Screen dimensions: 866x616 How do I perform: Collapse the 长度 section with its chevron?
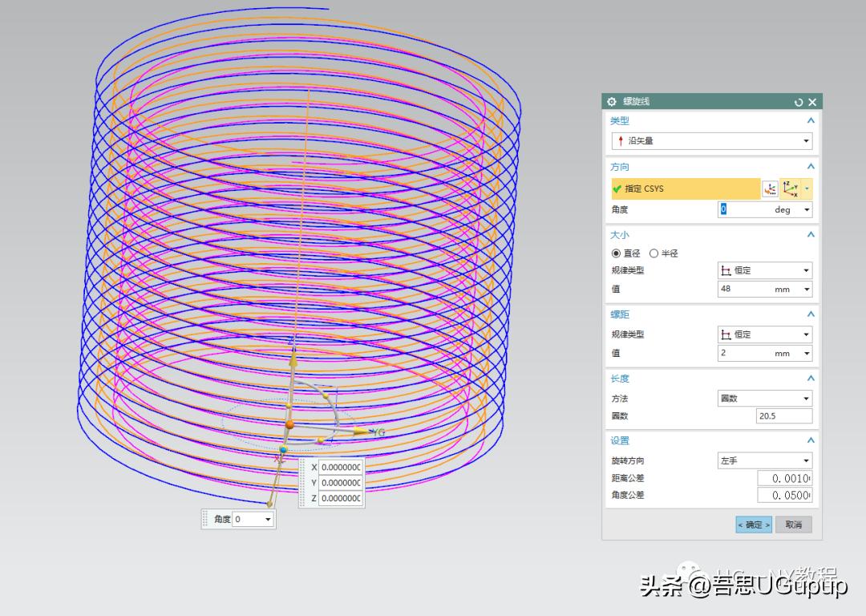810,378
